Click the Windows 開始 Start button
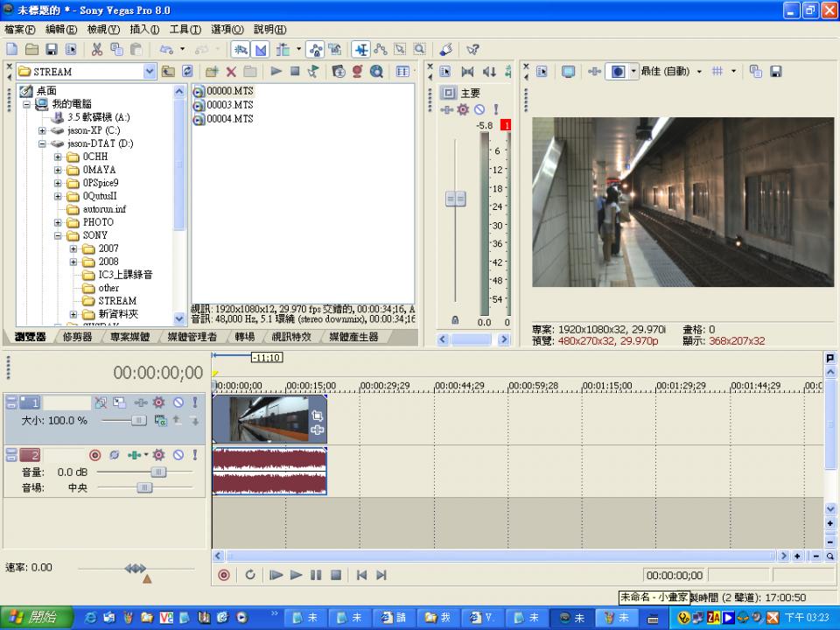Screen dimensions: 840x630 click(32, 618)
